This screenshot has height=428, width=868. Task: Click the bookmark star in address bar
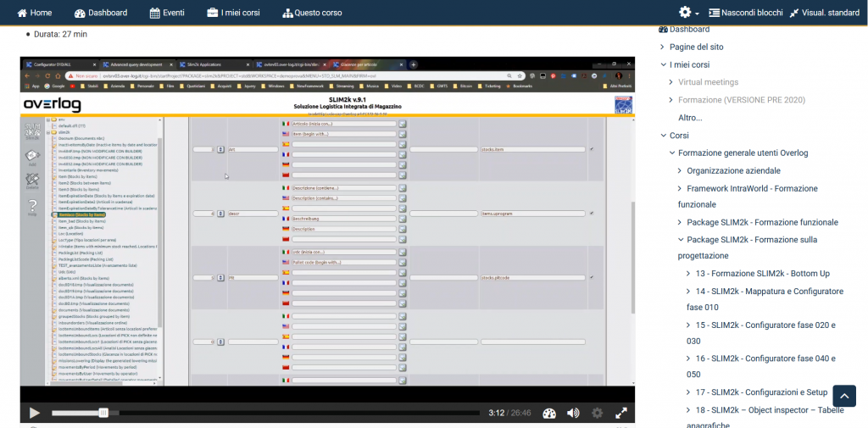coord(520,76)
